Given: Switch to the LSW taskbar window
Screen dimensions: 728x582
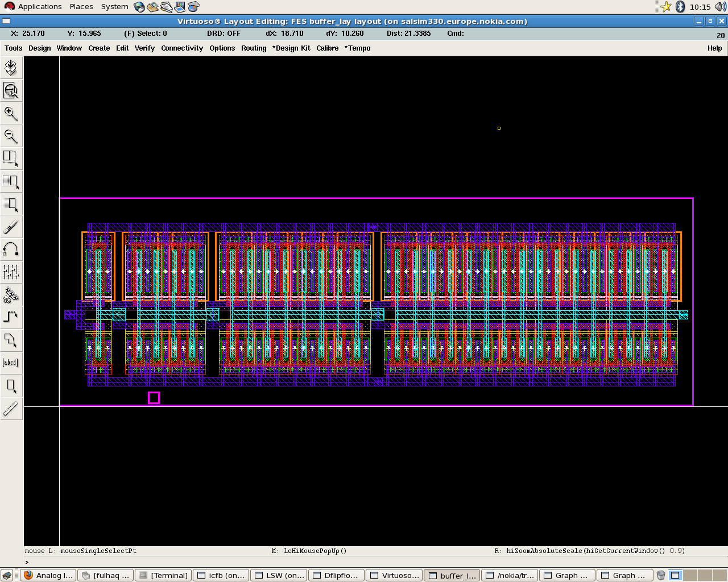Looking at the screenshot, I should point(279,575).
